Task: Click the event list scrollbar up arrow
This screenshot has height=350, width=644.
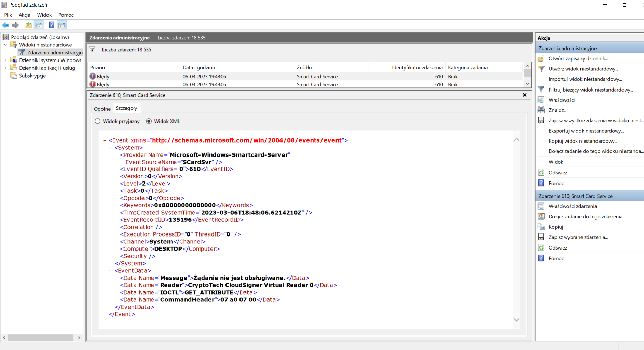Action: [x=527, y=66]
